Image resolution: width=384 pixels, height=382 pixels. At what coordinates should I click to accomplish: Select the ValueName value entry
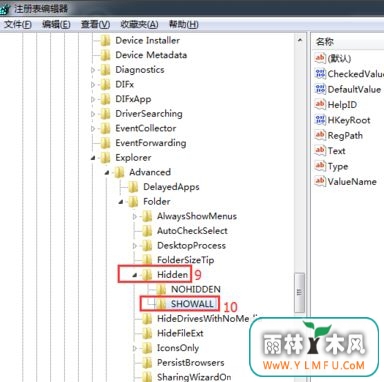pos(352,182)
